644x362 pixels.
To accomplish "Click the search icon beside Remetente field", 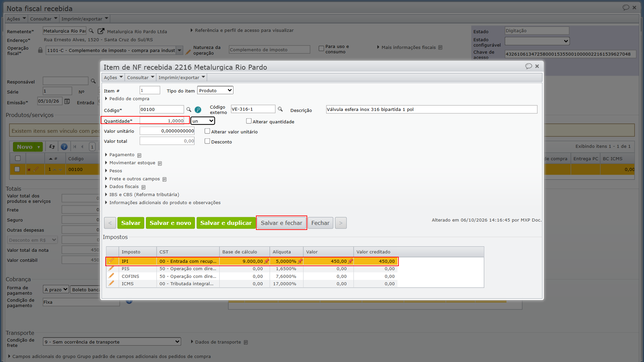I will 91,31.
